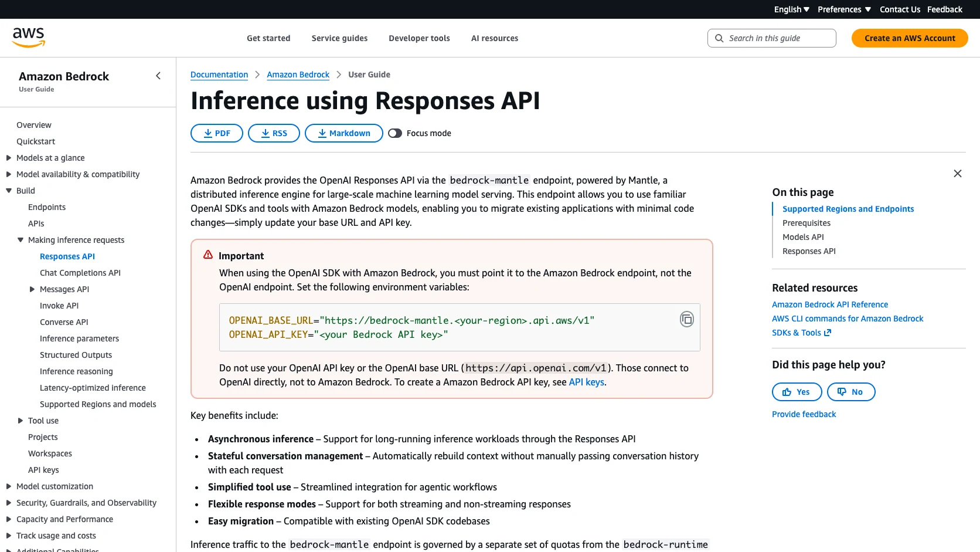Open API keys in the sidebar
This screenshot has width=980, height=552.
click(x=43, y=470)
